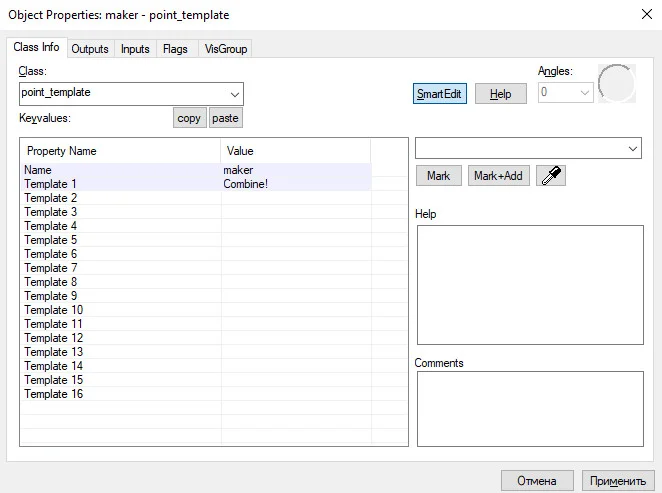Open the Flags tab
662x493 pixels.
click(x=175, y=49)
